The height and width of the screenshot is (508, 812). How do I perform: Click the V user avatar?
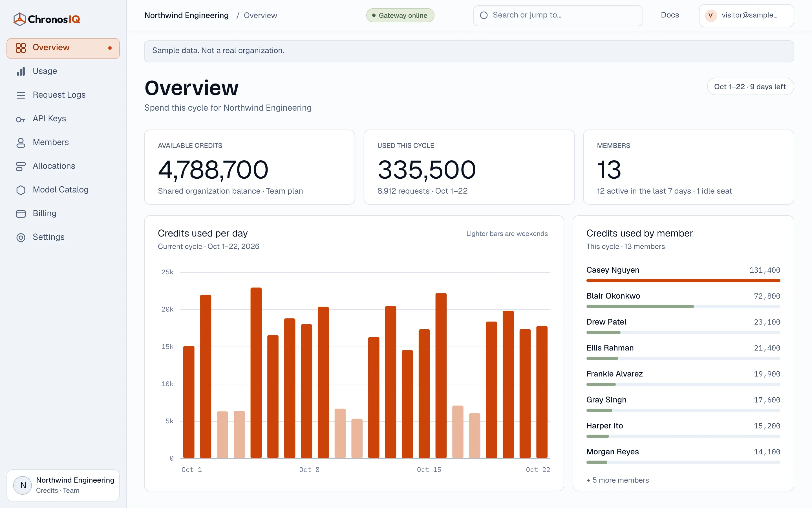[x=710, y=16]
